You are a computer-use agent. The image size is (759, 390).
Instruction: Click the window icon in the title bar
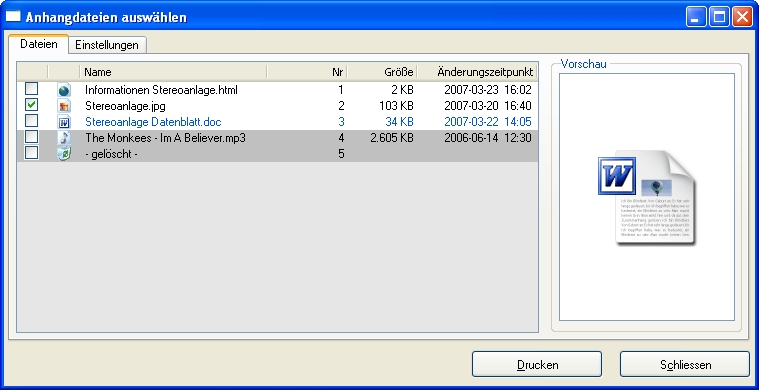coord(13,17)
